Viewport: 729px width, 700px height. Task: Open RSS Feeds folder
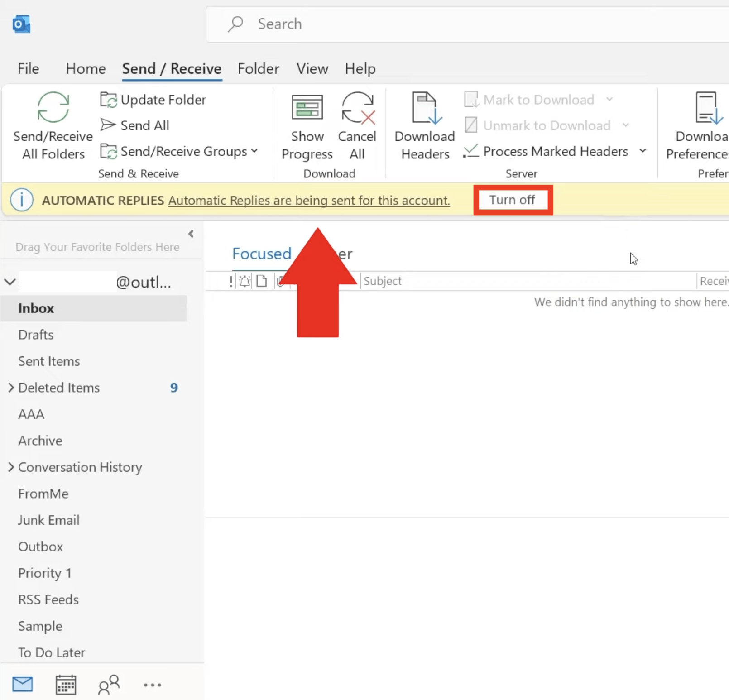(48, 599)
